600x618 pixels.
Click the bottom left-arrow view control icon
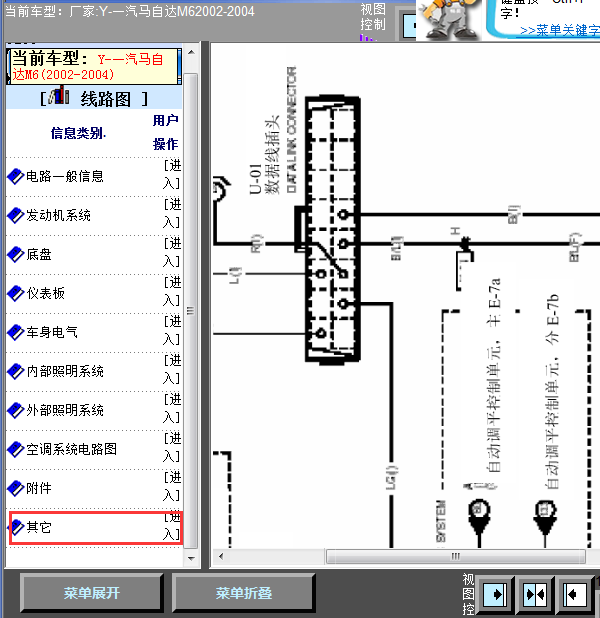(x=574, y=594)
